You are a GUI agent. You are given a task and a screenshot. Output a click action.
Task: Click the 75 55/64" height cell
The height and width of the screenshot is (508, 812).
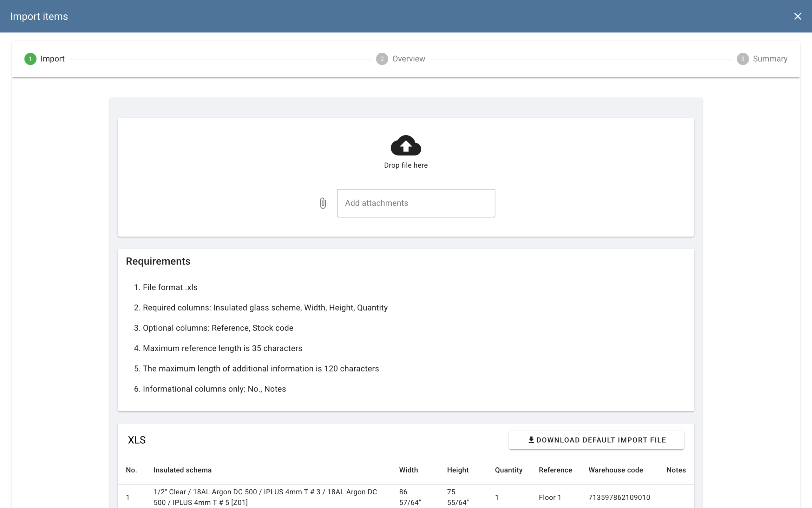[x=458, y=497]
